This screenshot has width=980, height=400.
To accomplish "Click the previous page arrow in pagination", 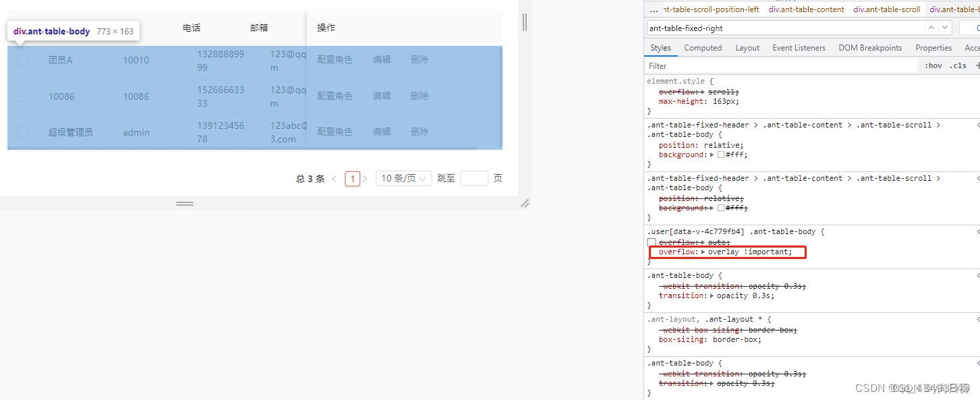I will coord(334,178).
